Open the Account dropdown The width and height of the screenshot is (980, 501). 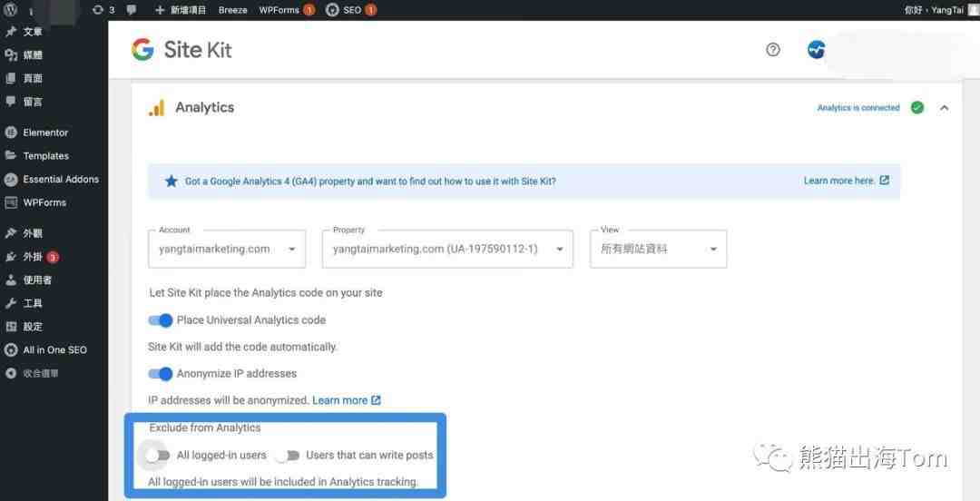click(227, 249)
